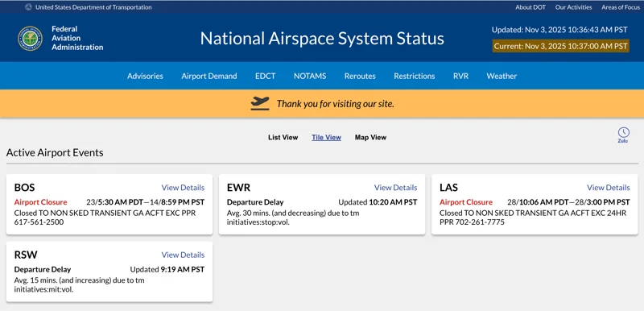Open the Advisories menu

point(145,76)
